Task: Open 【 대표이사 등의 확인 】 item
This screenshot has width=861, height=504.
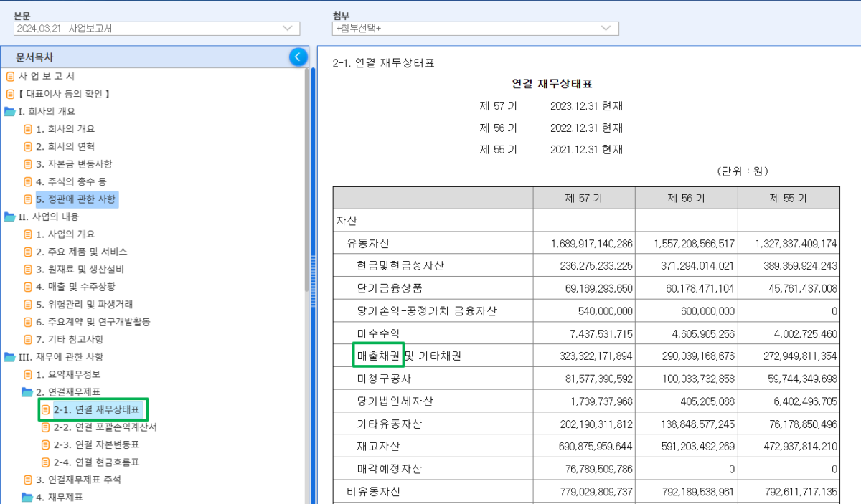Action: [x=64, y=94]
